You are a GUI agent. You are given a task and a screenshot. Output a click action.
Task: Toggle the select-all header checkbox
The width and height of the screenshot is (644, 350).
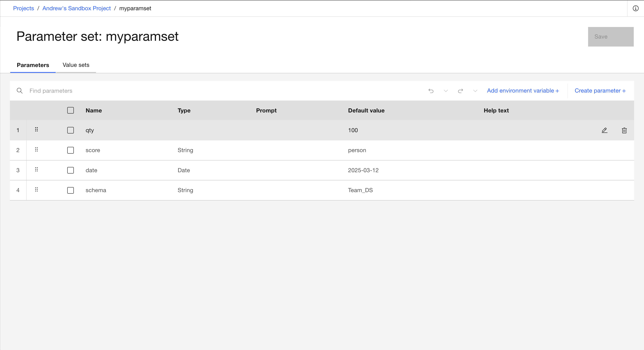click(x=70, y=110)
